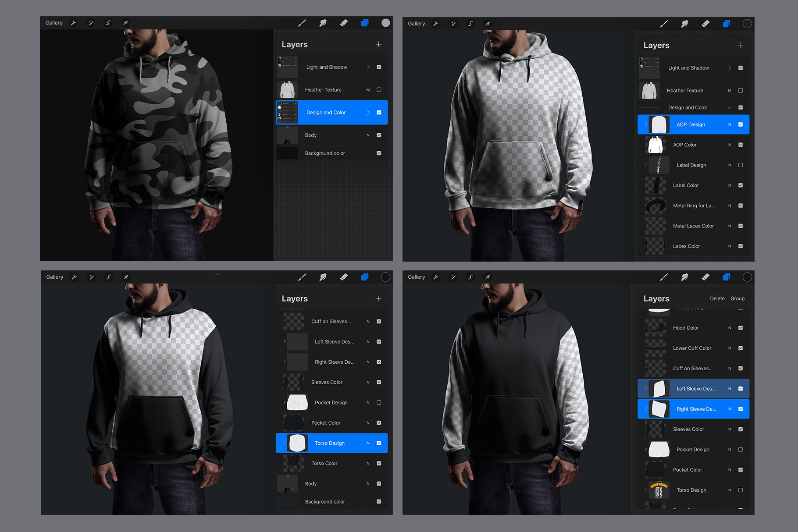Viewport: 798px width, 532px height.
Task: Collapse Design and Color group in top-right window
Action: [x=730, y=107]
